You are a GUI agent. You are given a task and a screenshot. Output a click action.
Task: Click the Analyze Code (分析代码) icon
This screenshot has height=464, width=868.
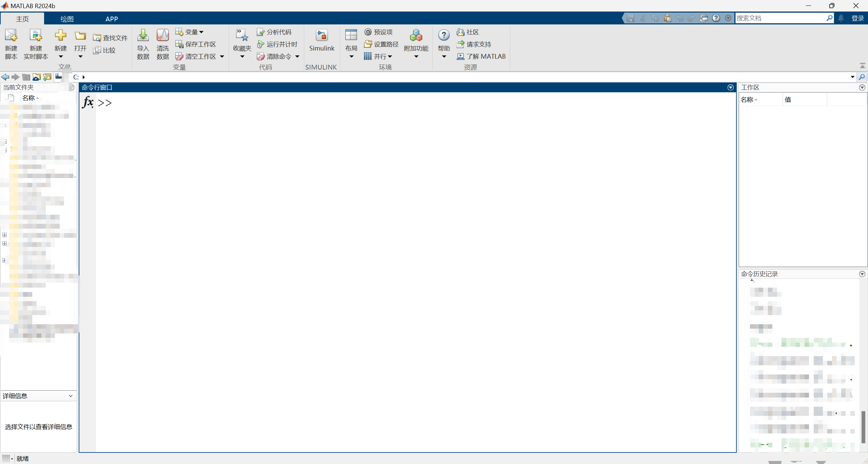pos(261,32)
